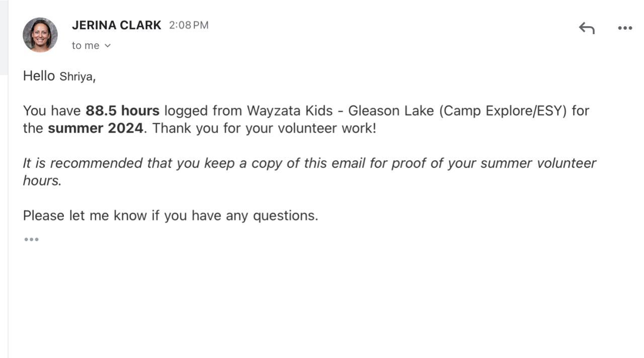This screenshot has width=644, height=358.
Task: Click the bold "summer 2024" text
Action: [96, 128]
